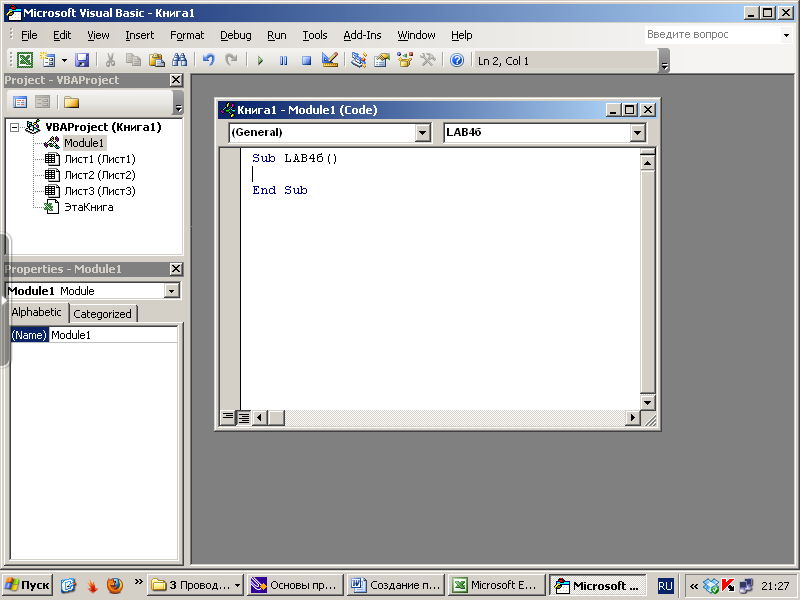The width and height of the screenshot is (800, 600).
Task: Open the Debug menu
Action: pyautogui.click(x=236, y=35)
